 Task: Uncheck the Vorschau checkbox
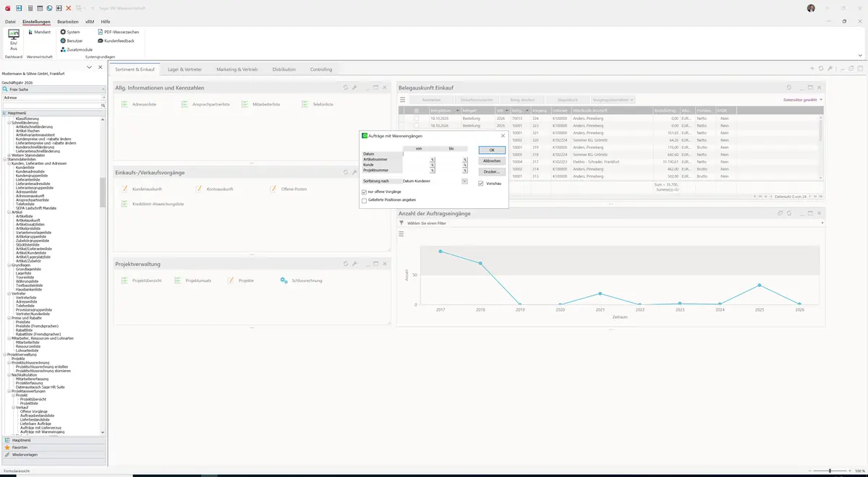tap(481, 184)
